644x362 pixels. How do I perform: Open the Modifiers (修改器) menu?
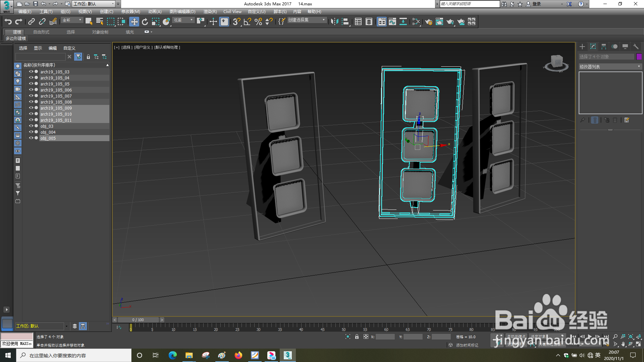click(130, 12)
